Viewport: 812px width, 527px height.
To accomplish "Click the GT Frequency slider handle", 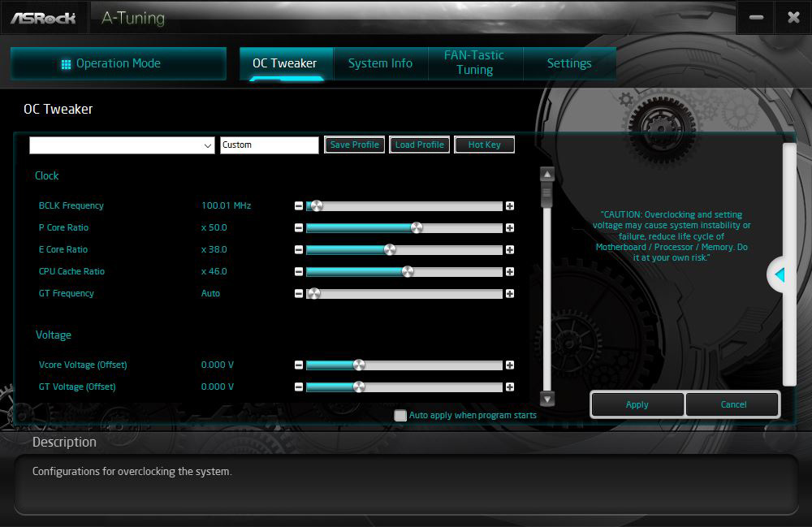I will tap(313, 293).
